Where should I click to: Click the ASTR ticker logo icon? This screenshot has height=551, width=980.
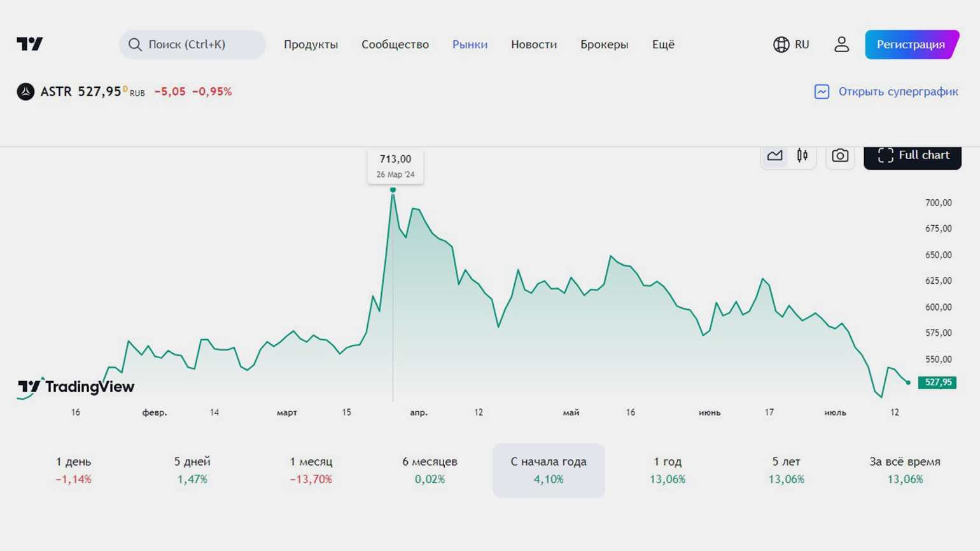[25, 92]
